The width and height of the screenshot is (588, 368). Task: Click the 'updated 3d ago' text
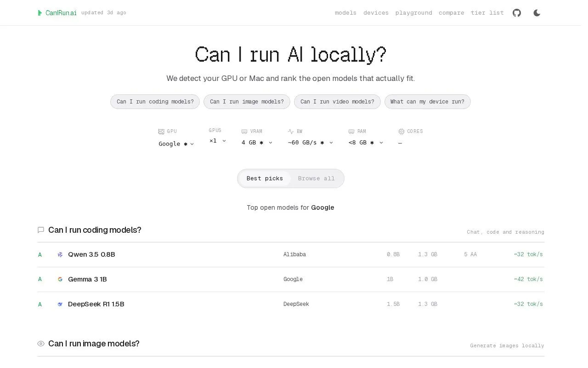pyautogui.click(x=104, y=13)
